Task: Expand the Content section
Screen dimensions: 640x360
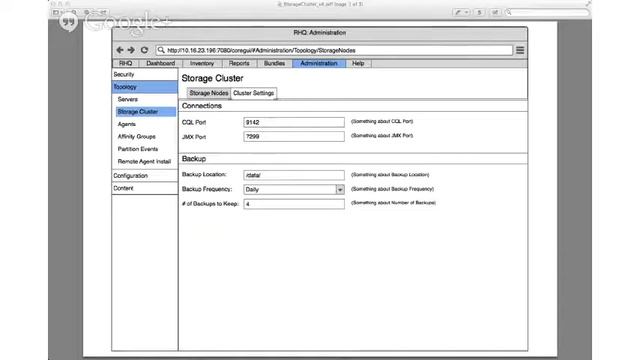Action: click(145, 188)
